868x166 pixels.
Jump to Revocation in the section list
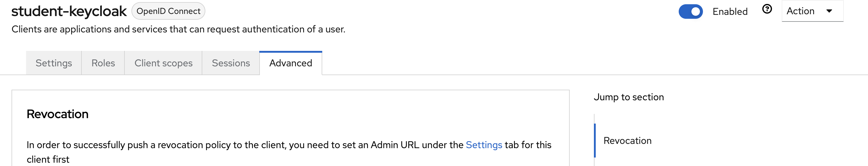(628, 141)
